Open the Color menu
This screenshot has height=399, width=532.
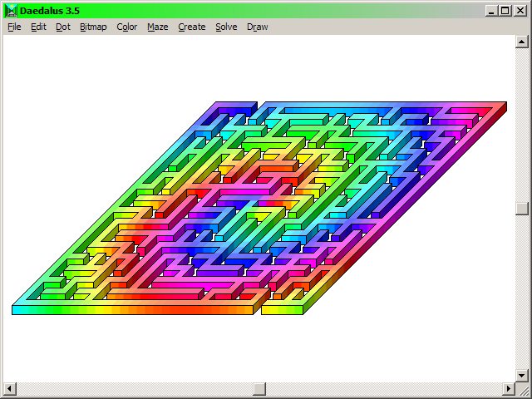(x=127, y=27)
